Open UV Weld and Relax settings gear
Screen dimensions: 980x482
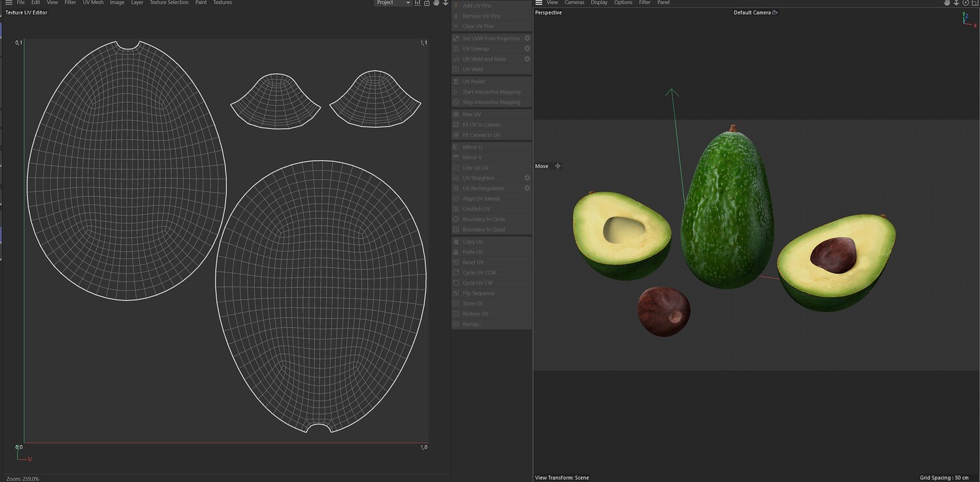point(527,59)
